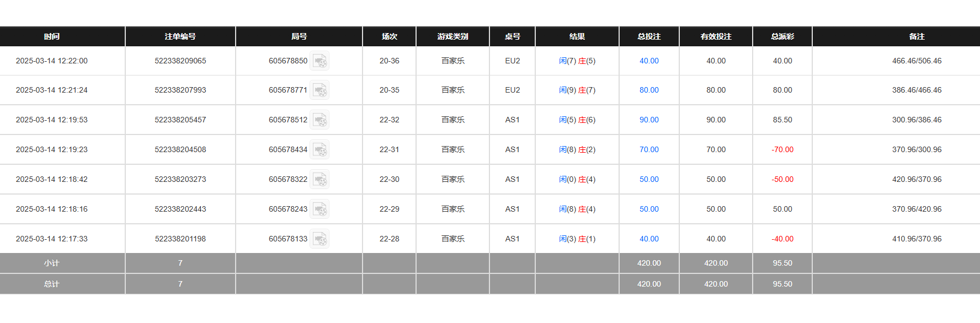980x323 pixels.
Task: Open video replay for game 605678322
Action: (320, 179)
